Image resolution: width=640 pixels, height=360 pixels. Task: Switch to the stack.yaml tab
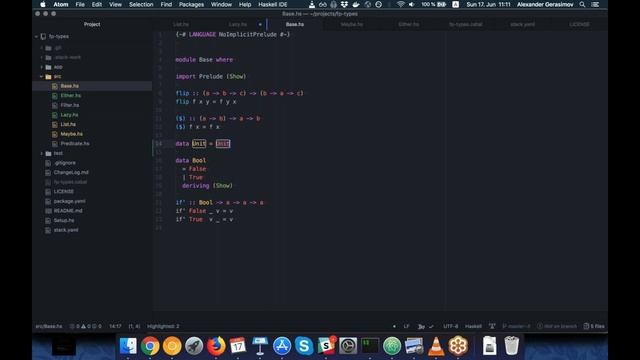(522, 24)
